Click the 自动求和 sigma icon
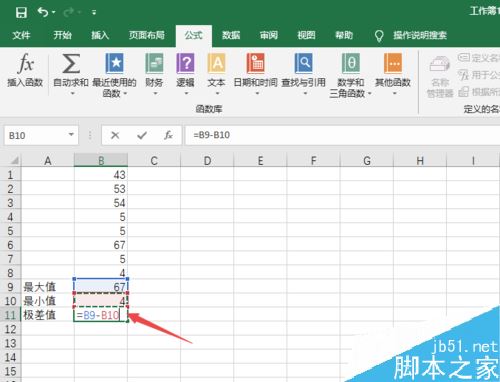The image size is (500, 382). tap(71, 63)
